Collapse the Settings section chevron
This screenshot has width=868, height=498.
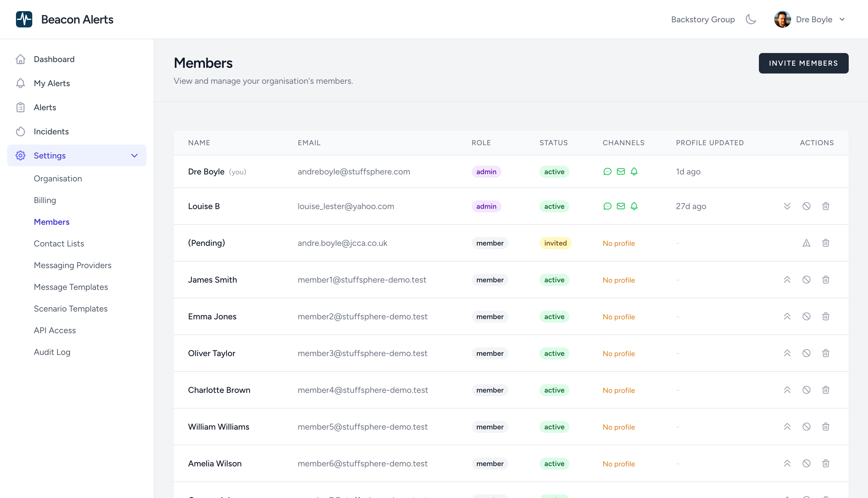pyautogui.click(x=134, y=155)
